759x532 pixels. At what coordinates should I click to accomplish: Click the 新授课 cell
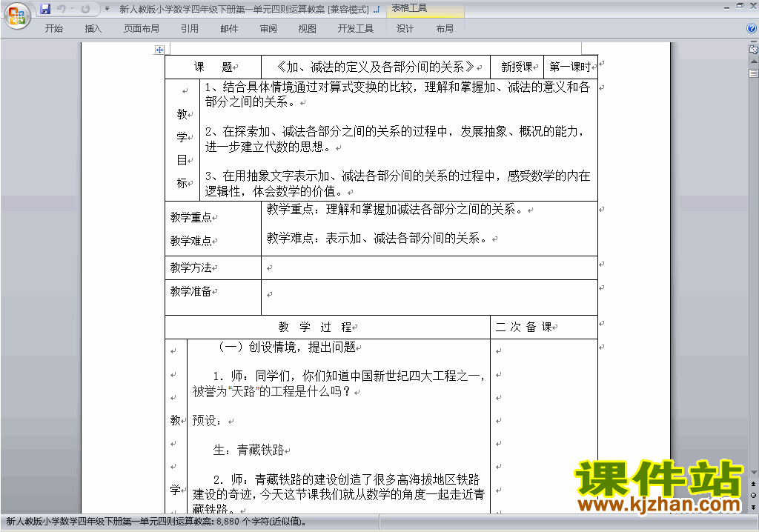tap(517, 67)
